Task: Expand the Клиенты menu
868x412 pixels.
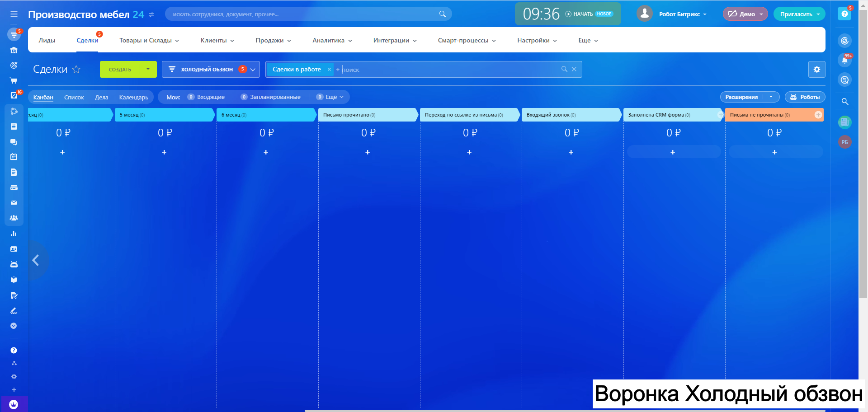Action: [x=217, y=41]
